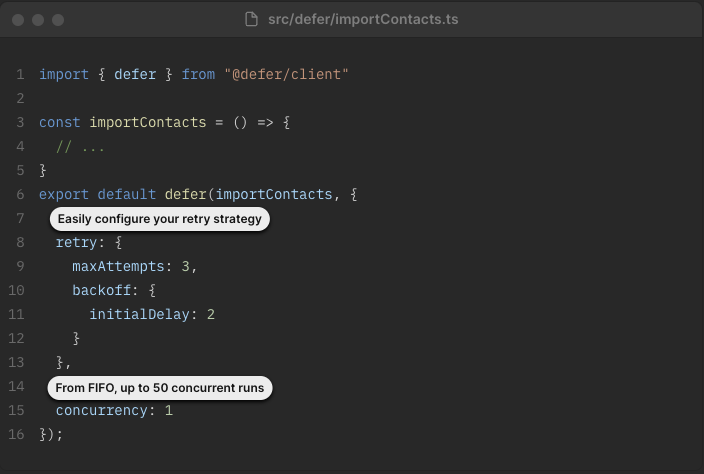Image resolution: width=704 pixels, height=474 pixels.
Task: Click the file document icon in title bar
Action: point(251,19)
